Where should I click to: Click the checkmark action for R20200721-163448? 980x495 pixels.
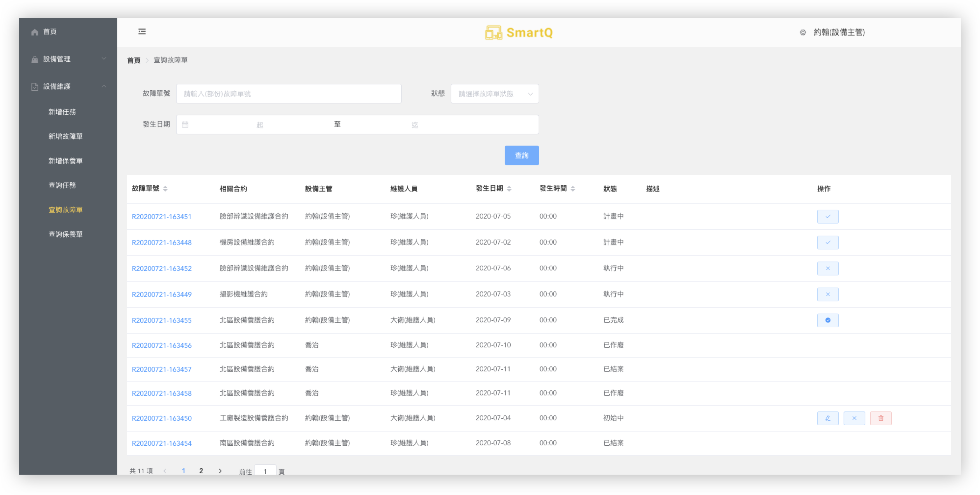point(828,242)
